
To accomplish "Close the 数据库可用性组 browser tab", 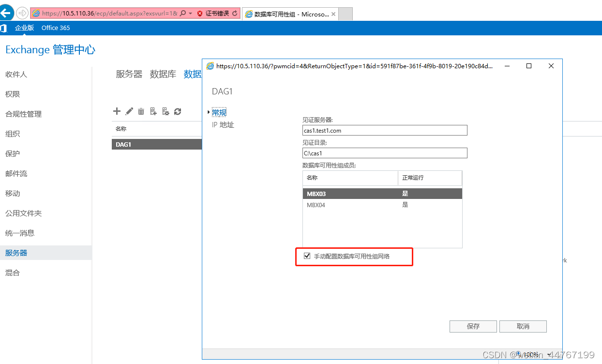I will [x=332, y=14].
